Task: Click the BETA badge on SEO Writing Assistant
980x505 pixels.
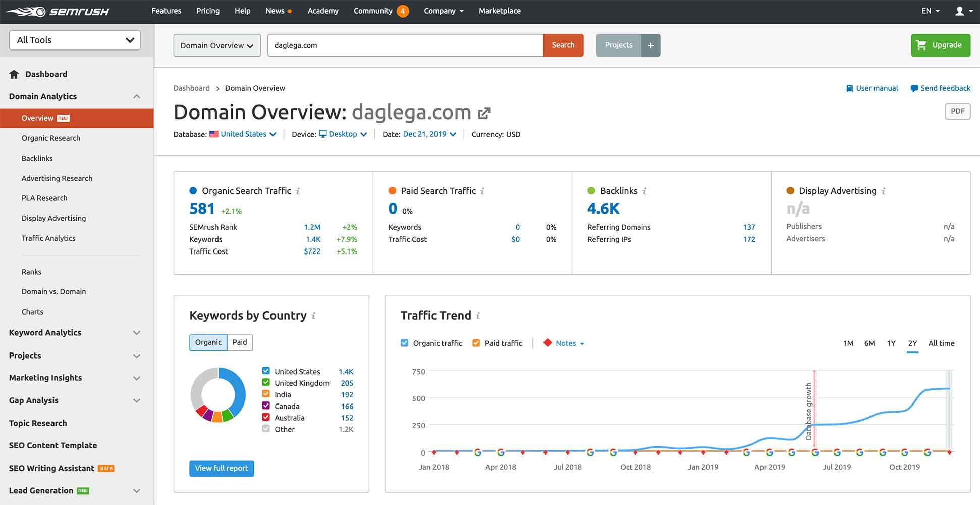Action: 106,468
